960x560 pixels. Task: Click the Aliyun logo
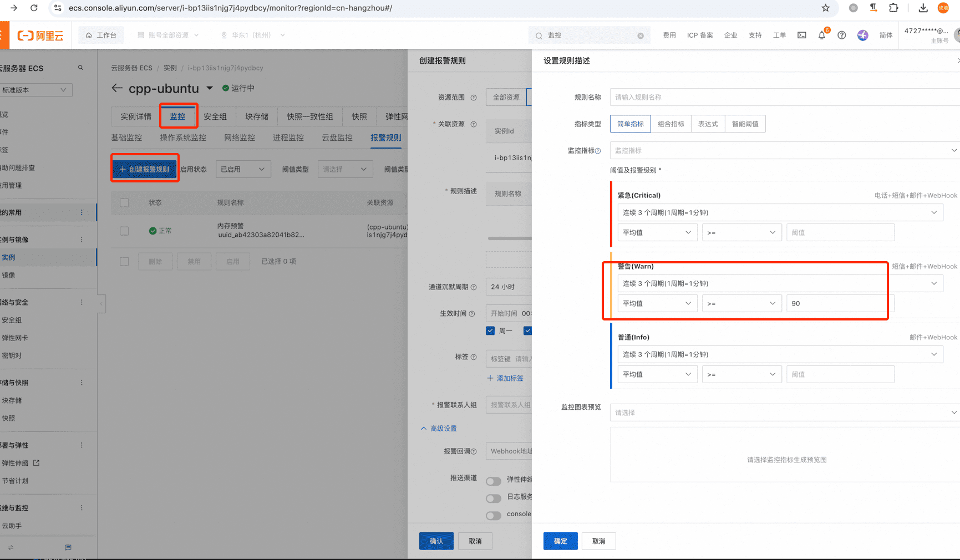[x=40, y=35]
